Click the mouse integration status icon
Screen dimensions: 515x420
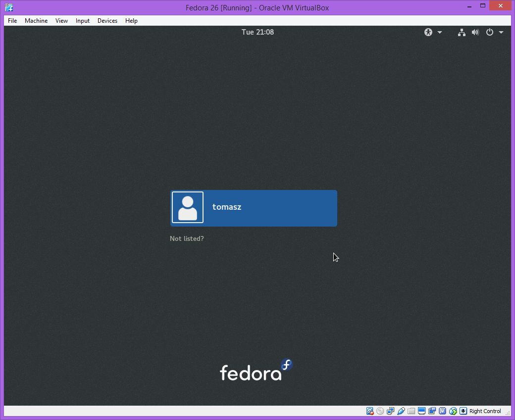click(x=453, y=411)
